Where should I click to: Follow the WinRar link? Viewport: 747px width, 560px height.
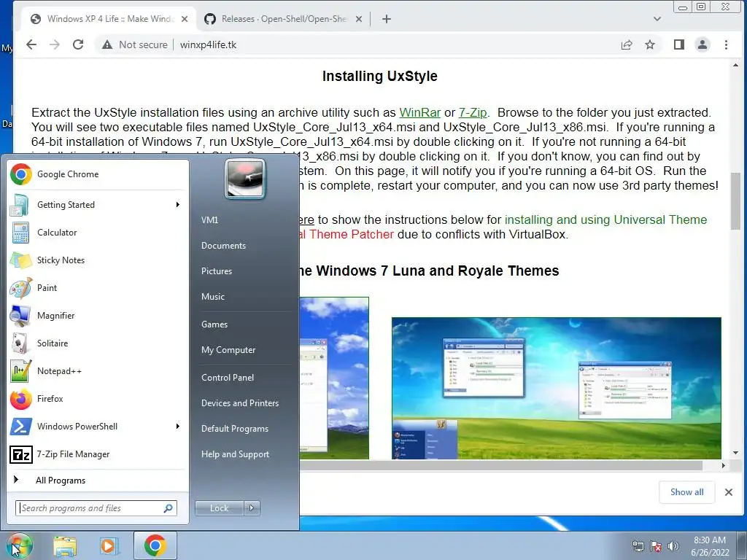pos(419,113)
